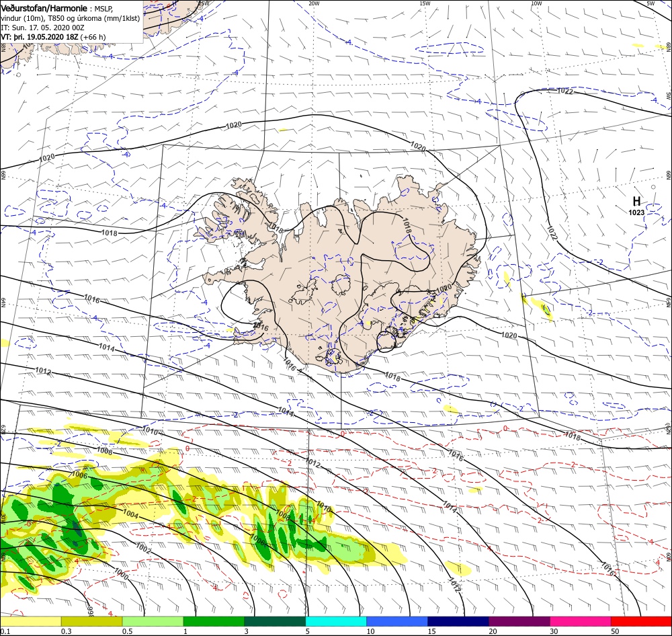The image size is (672, 636).
Task: Click the legend value 0.5
Action: click(127, 631)
